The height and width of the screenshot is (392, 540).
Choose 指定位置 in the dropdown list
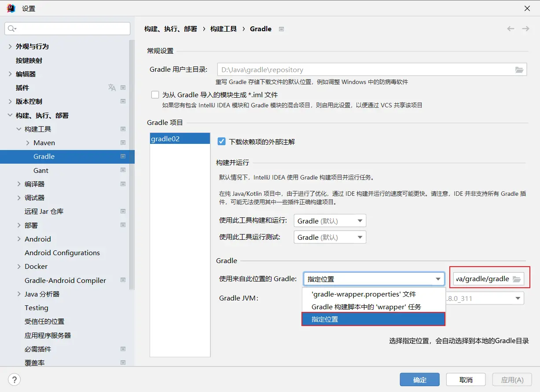[x=325, y=319]
